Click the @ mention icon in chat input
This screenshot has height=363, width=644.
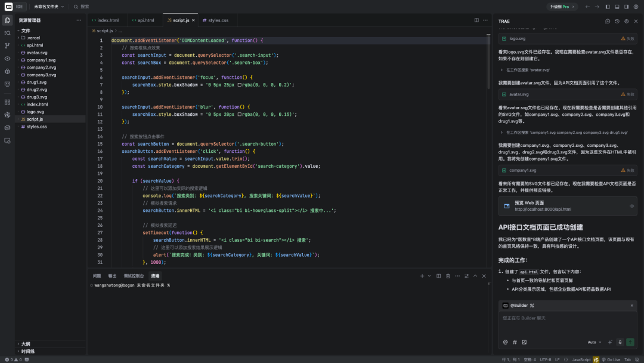pos(505,342)
